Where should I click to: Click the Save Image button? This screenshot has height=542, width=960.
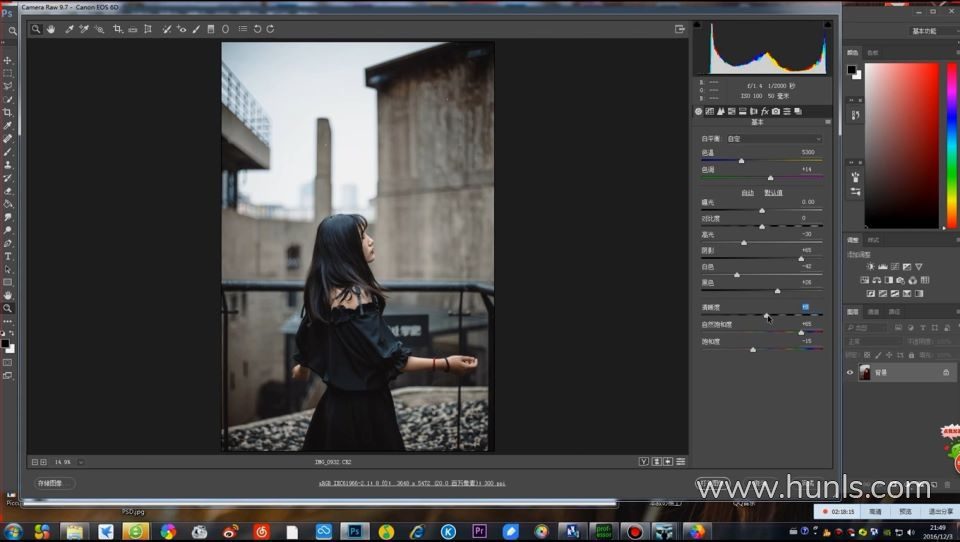tap(50, 483)
